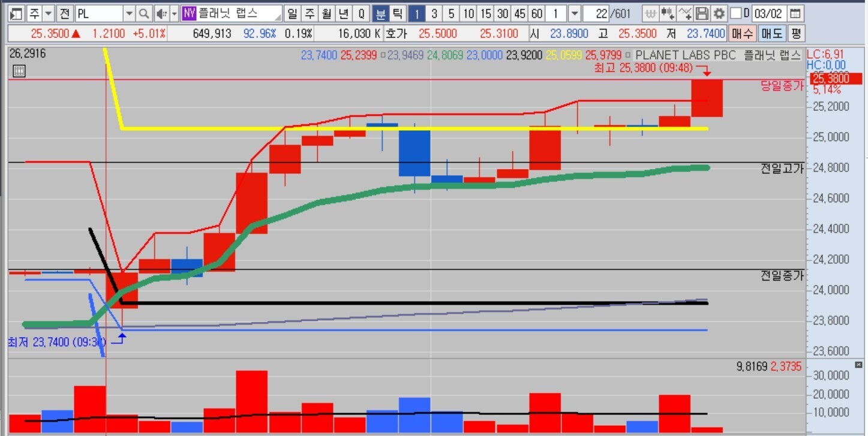Click the 당일종가 today close label
Screen dimensions: 868x436
point(782,85)
